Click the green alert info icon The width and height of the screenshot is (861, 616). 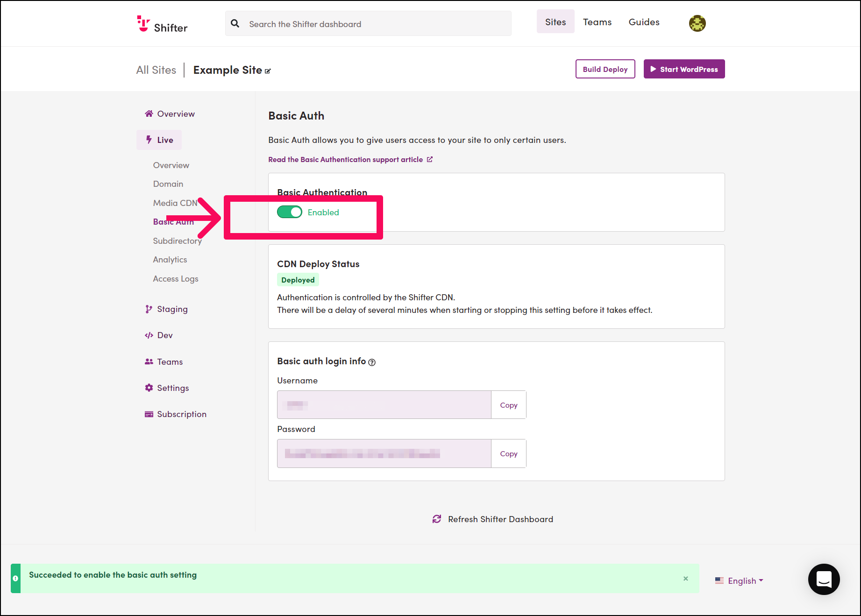coord(15,578)
